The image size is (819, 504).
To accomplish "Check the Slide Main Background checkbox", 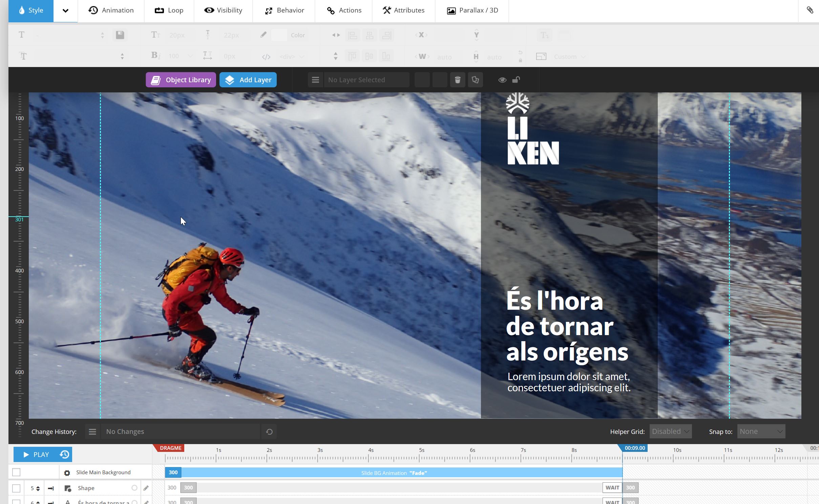I will pyautogui.click(x=16, y=472).
